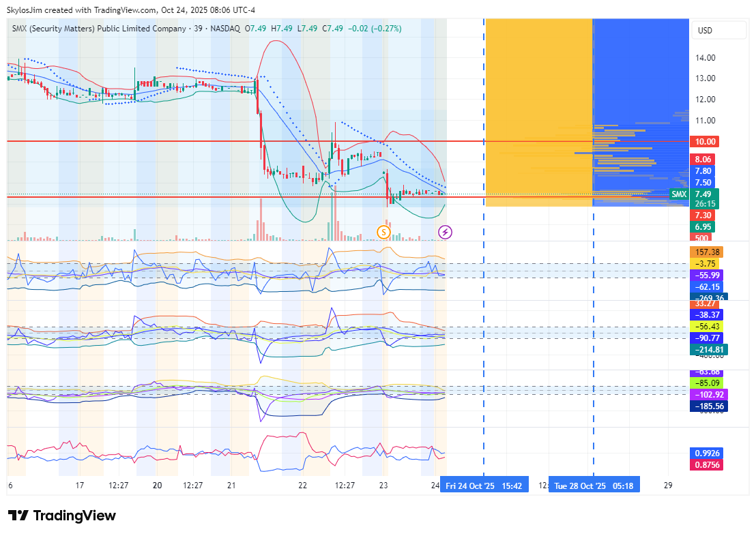
Task: Click the red 10.00 price label
Action: (705, 142)
